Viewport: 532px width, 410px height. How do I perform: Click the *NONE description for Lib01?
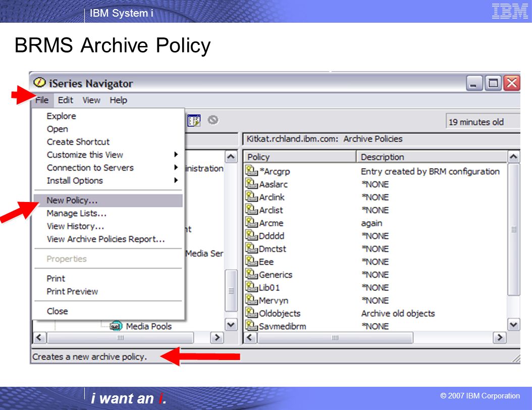point(375,288)
